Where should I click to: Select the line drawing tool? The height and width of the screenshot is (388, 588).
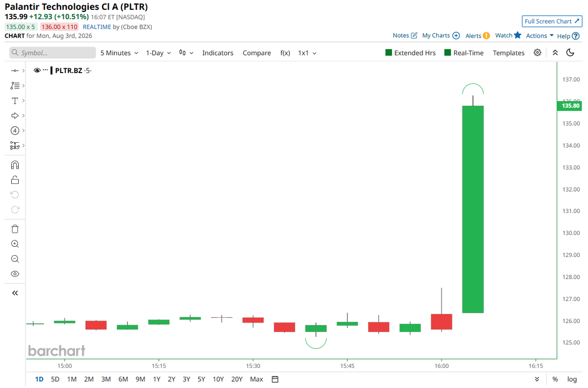pyautogui.click(x=15, y=71)
